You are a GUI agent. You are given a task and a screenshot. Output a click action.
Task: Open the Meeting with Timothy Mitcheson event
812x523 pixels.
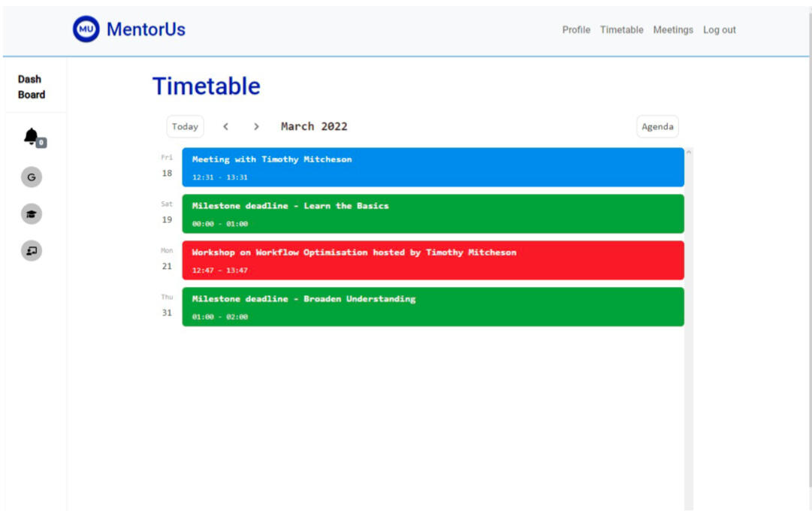(x=433, y=168)
